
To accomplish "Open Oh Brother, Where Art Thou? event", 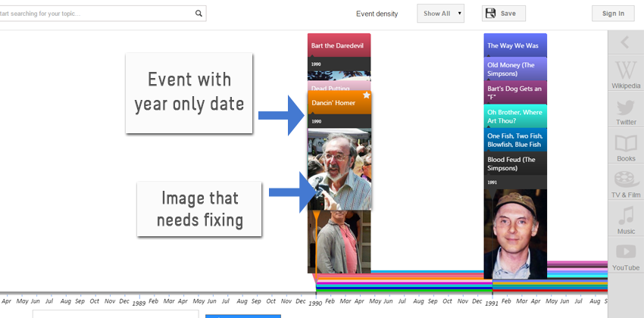I will tap(515, 116).
